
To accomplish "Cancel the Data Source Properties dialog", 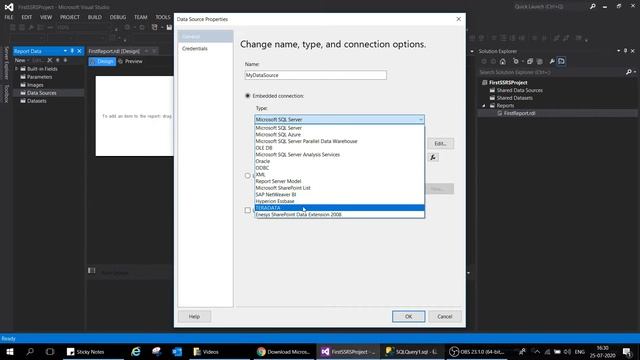I will coord(444,316).
